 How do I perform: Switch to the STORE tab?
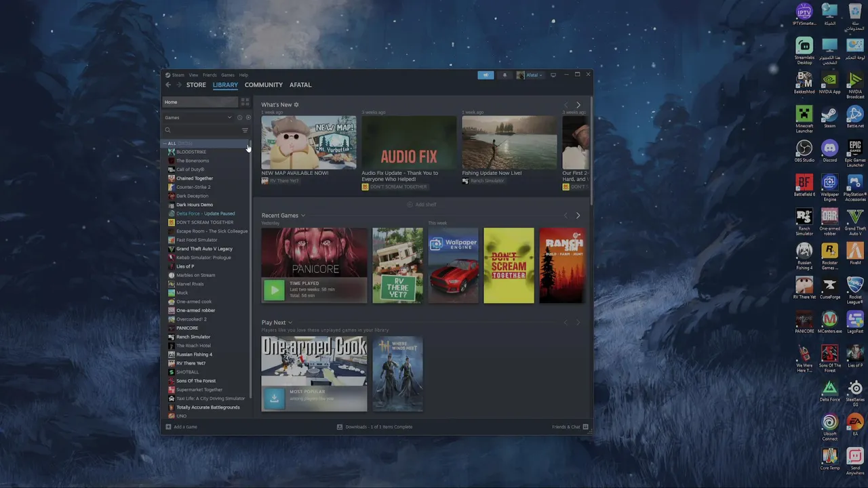pos(196,85)
